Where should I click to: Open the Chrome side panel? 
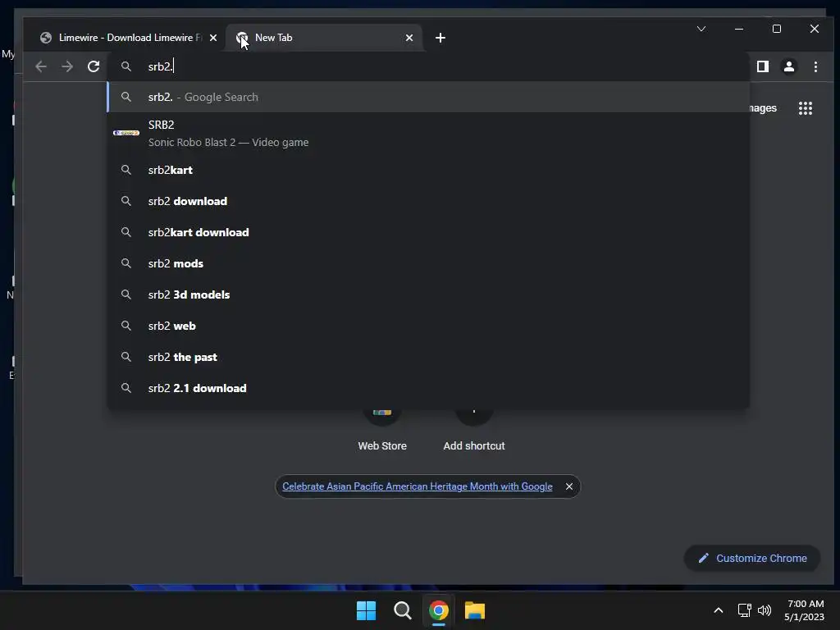pyautogui.click(x=762, y=66)
